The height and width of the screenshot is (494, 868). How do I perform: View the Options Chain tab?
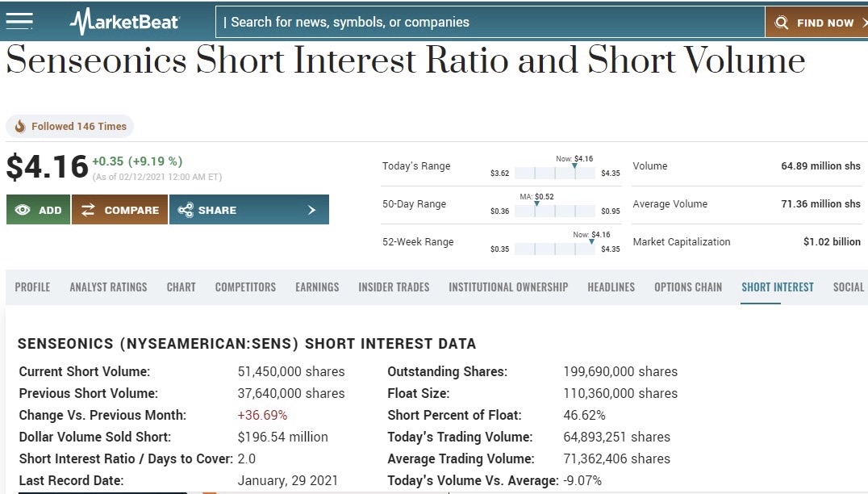pyautogui.click(x=688, y=287)
